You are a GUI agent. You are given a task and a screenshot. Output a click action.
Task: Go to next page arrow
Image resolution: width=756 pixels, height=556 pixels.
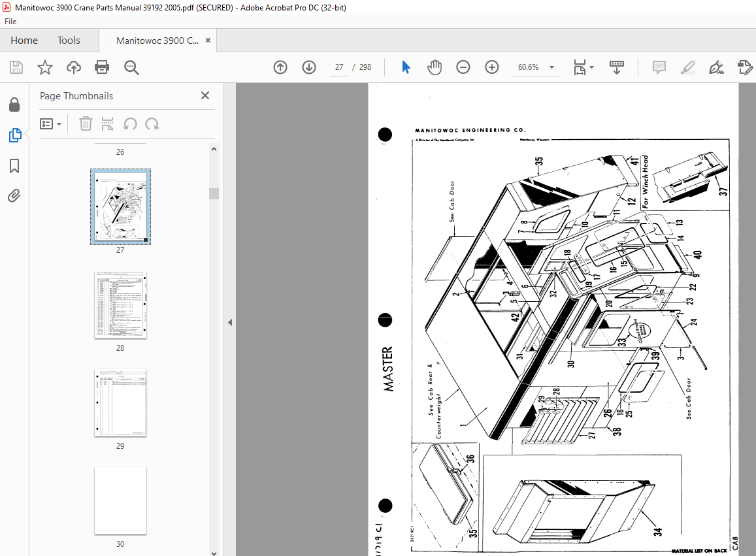tap(309, 67)
